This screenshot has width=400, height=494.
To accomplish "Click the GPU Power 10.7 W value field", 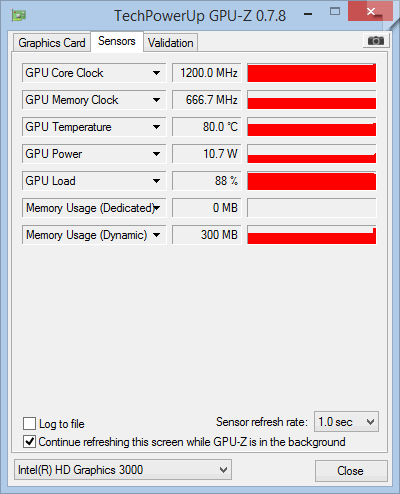I will pyautogui.click(x=206, y=154).
